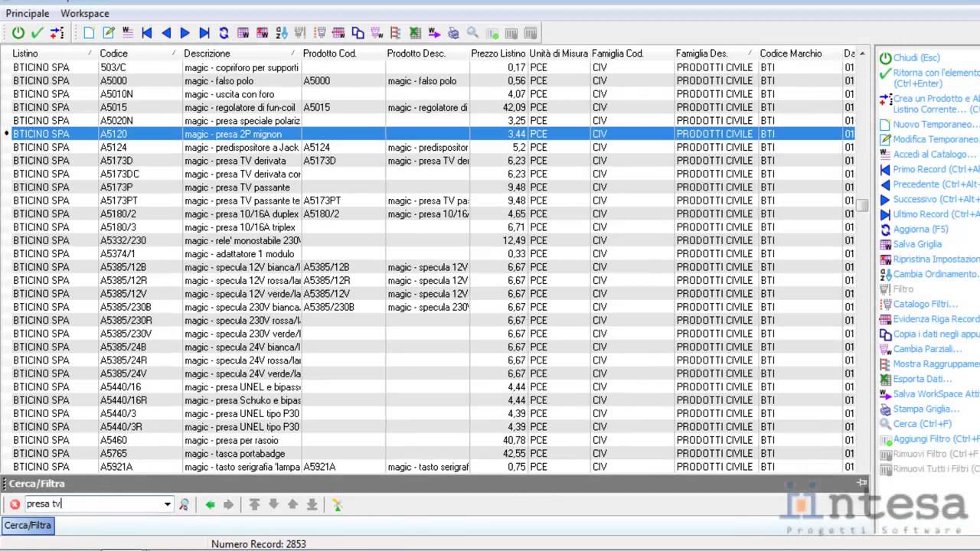The height and width of the screenshot is (551, 980).
Task: Click the green Chiudi power icon in toolbar
Action: [x=18, y=33]
